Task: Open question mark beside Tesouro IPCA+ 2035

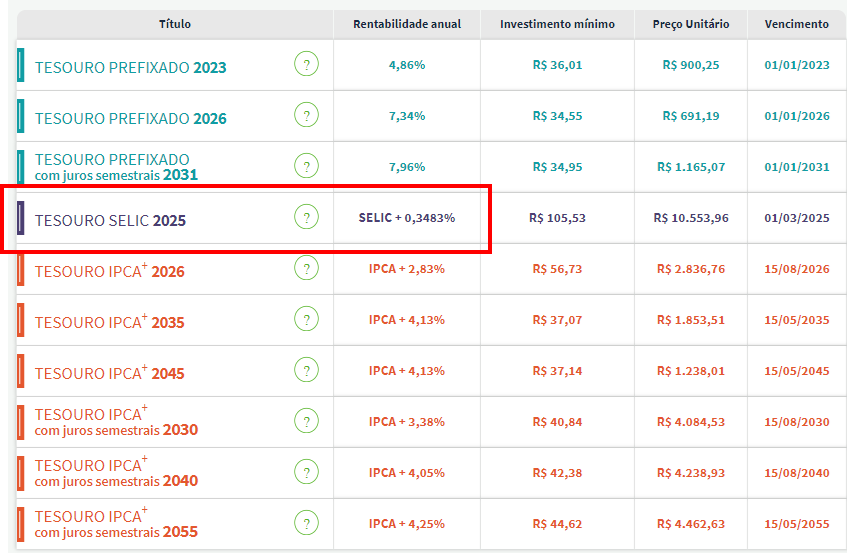Action: tap(306, 319)
